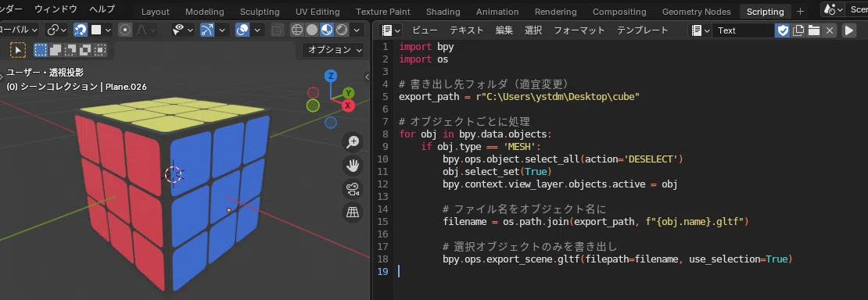Open the gizmo options dropdown arrow

222,30
